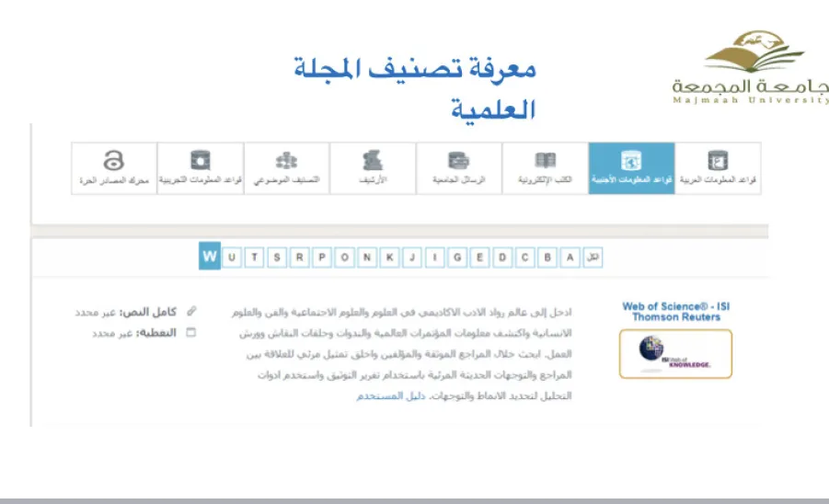
Task: Open the التصنيف الموضوعي hierarchy icon tab
Action: (x=286, y=168)
